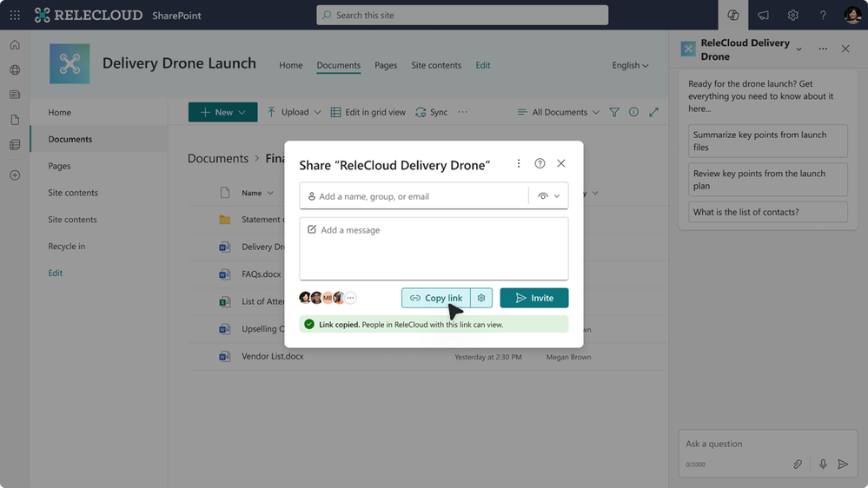
Task: Click the Documents breadcrumb link
Action: point(217,158)
